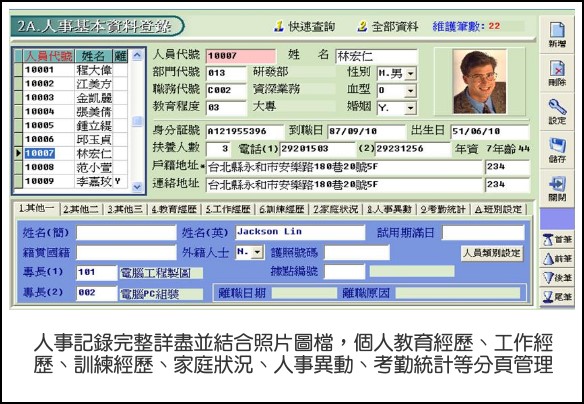The image size is (584, 404).
Task: Switch to the 4.教育經歷 tab
Action: coord(174,209)
